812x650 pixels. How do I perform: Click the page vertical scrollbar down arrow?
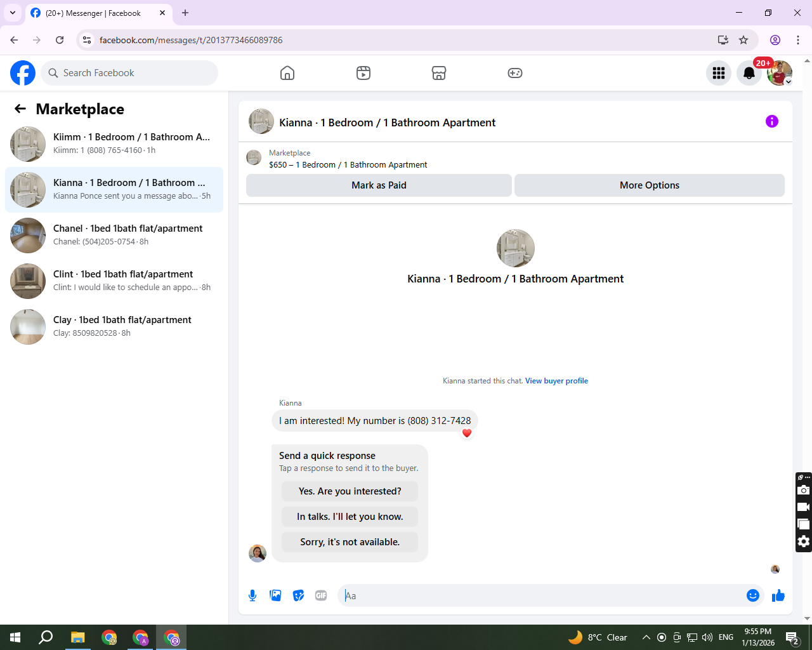click(807, 619)
